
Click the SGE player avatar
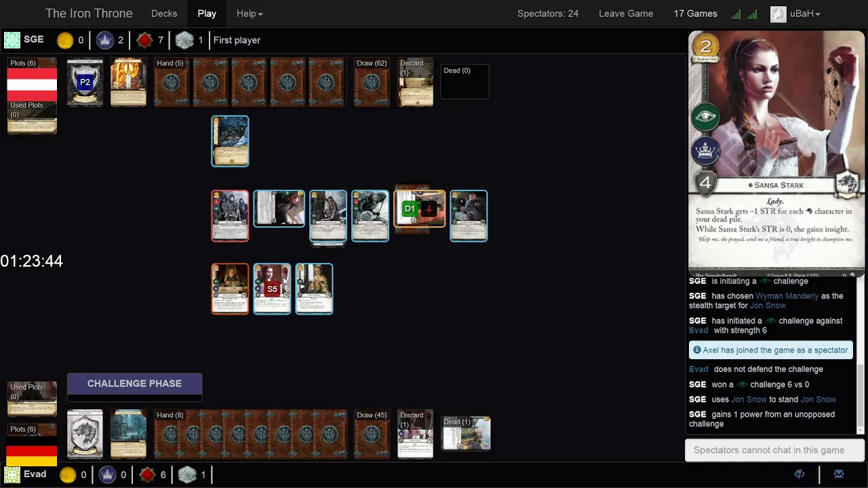(x=12, y=40)
